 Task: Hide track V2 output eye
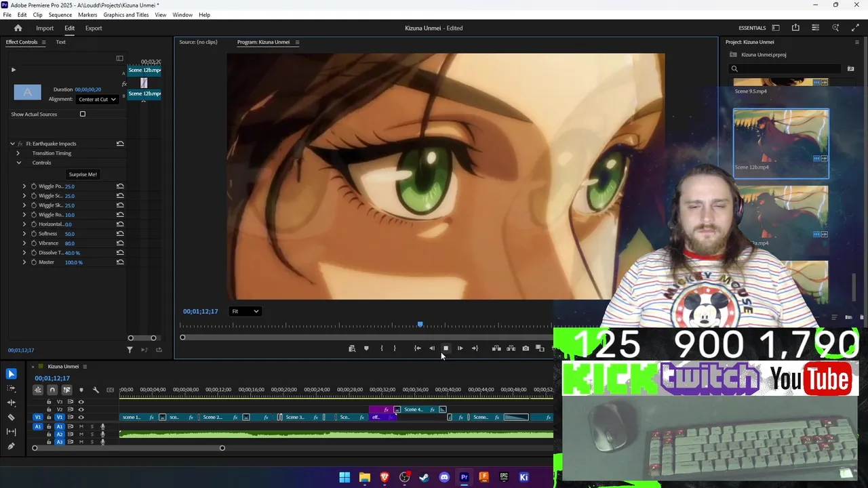click(81, 409)
